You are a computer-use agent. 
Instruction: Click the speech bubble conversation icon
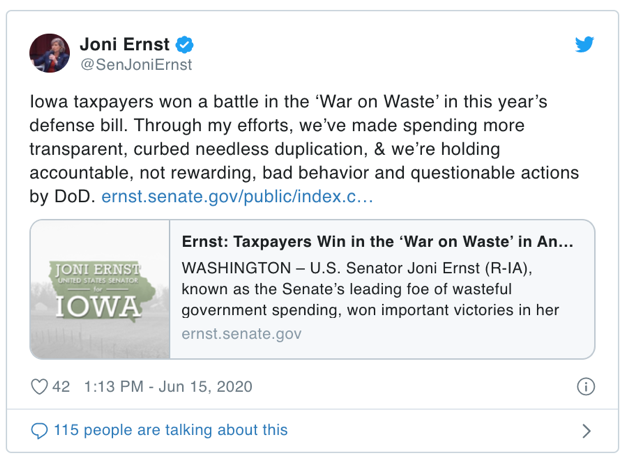[x=40, y=431]
